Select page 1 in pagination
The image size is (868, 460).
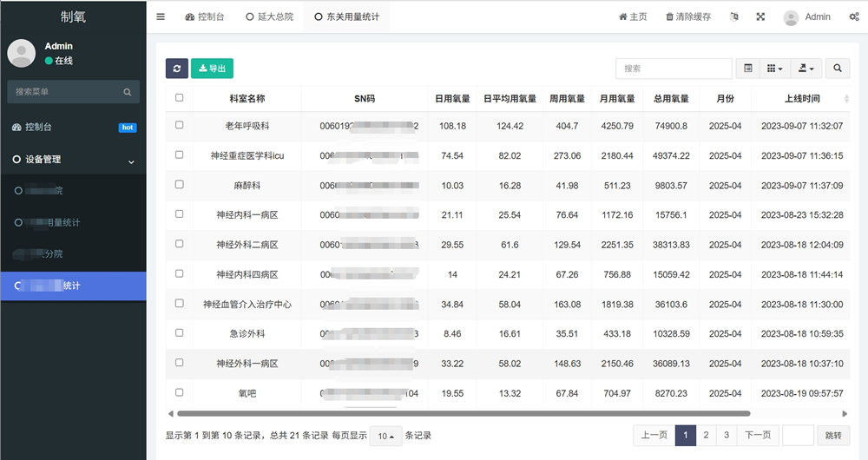pyautogui.click(x=686, y=435)
